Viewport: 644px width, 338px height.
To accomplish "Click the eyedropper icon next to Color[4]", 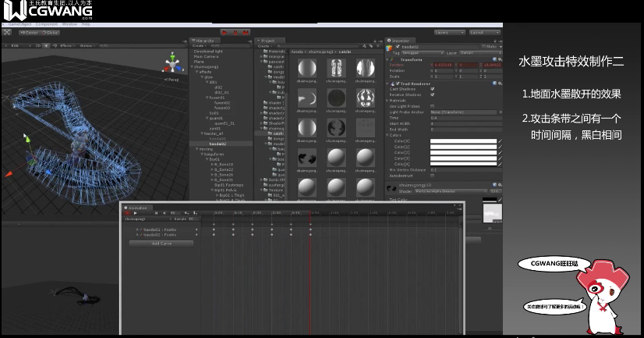I will pyautogui.click(x=500, y=164).
